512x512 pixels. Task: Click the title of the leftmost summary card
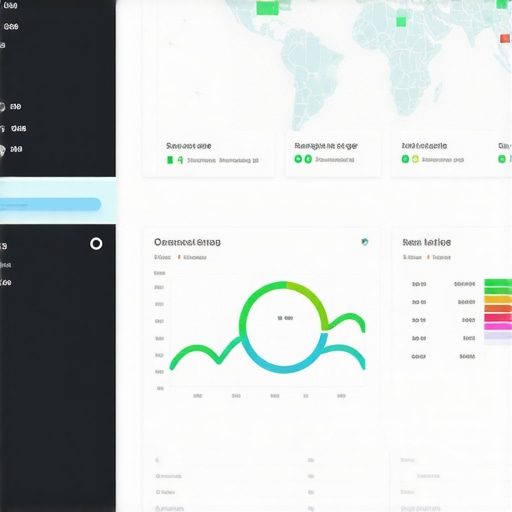[x=189, y=146]
